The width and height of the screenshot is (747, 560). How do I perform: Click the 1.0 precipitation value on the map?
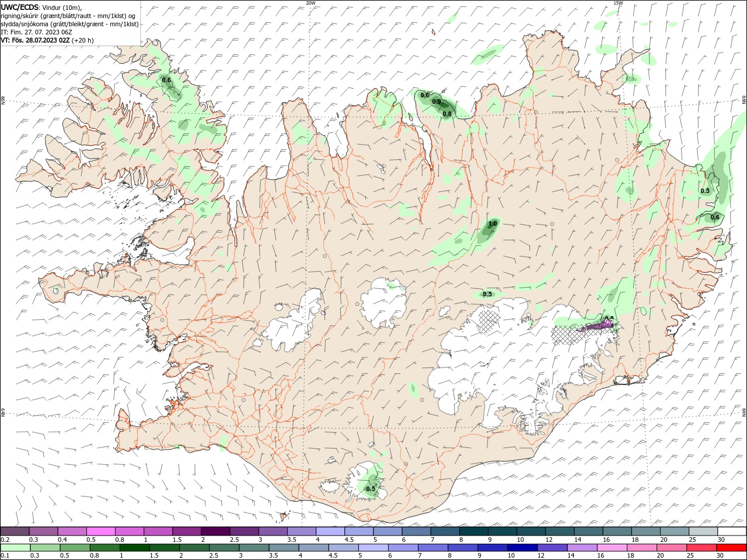tap(493, 224)
